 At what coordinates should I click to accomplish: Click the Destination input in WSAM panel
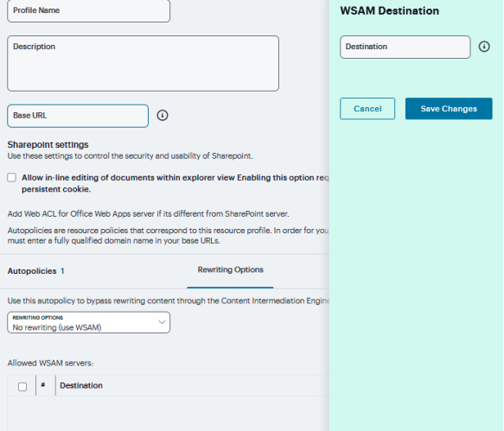tap(405, 48)
